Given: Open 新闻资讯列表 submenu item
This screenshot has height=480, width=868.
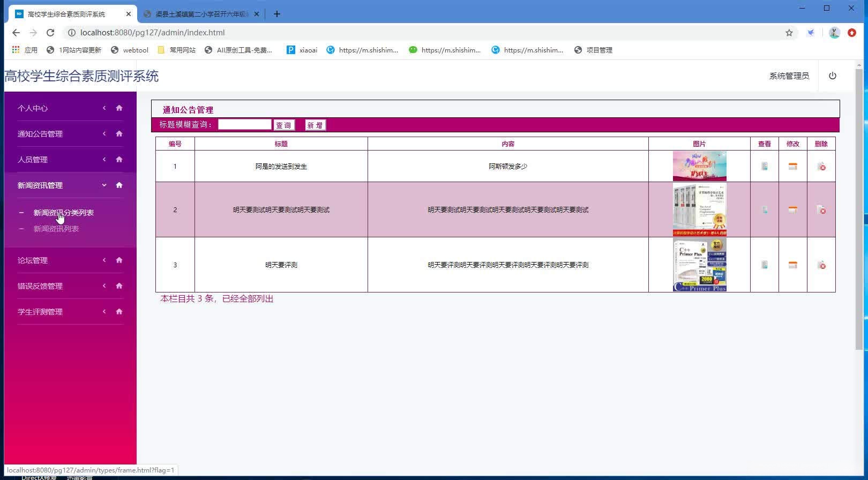Looking at the screenshot, I should [56, 229].
